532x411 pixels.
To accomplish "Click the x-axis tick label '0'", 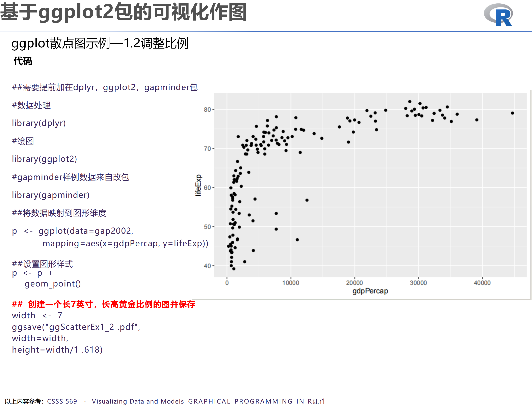I will point(227,283).
